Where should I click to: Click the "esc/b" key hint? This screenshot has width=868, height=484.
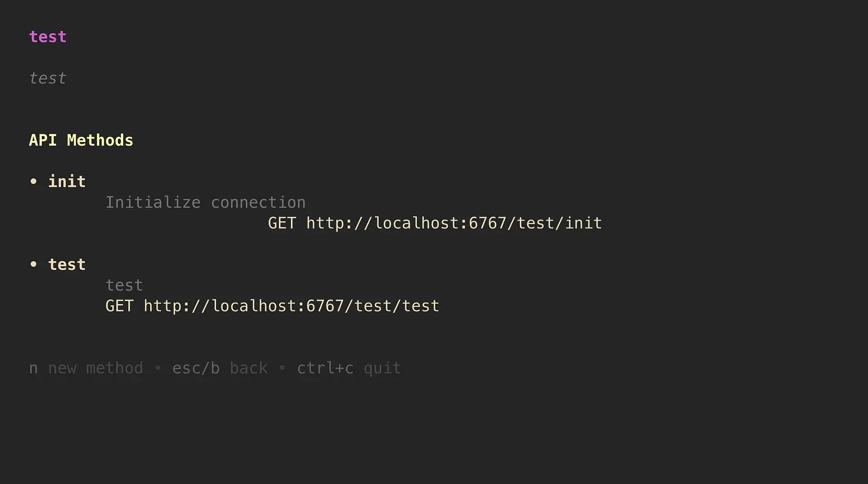point(196,369)
